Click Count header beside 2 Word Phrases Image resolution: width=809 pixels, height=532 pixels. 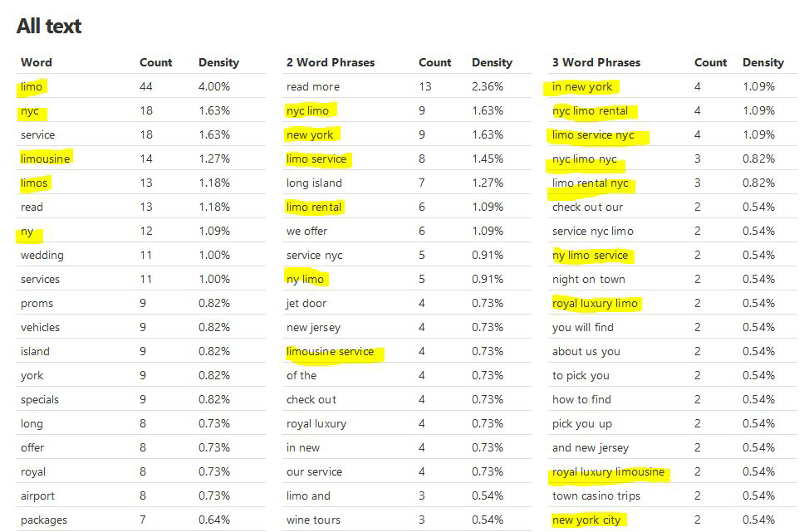click(434, 62)
